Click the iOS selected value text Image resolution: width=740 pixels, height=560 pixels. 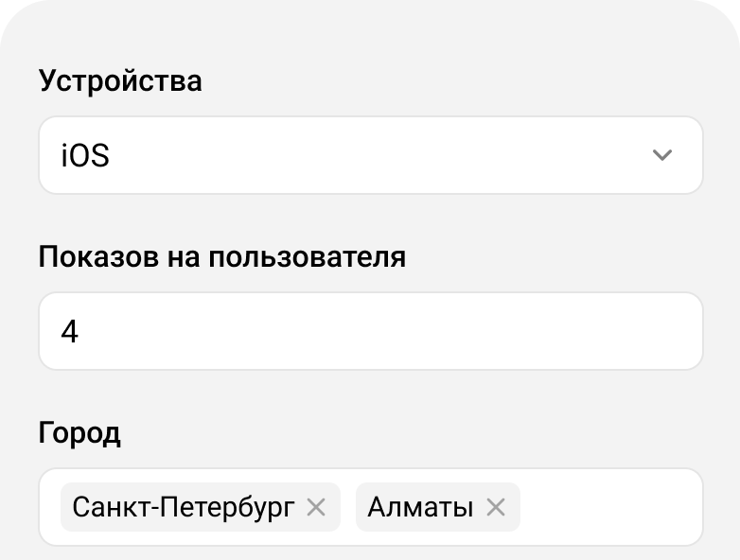pos(85,156)
